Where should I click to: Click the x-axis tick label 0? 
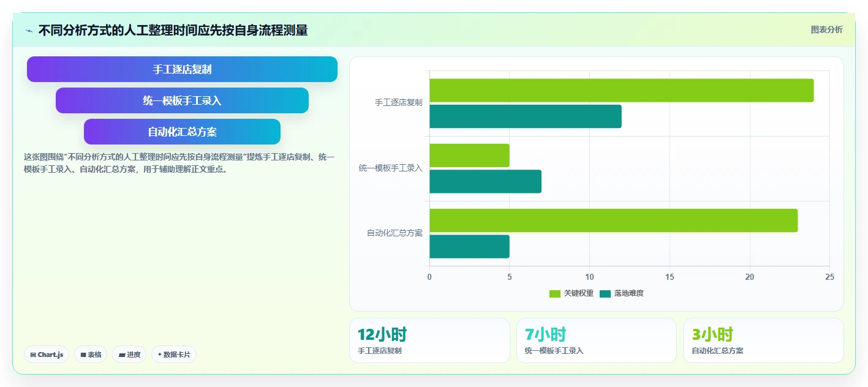(429, 277)
